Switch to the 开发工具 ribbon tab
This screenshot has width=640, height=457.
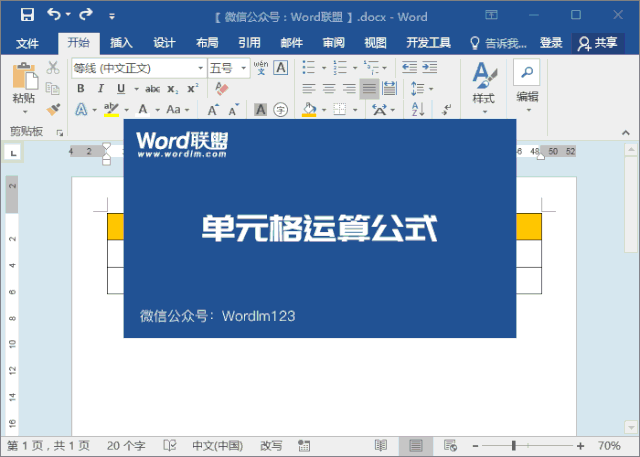click(x=429, y=42)
